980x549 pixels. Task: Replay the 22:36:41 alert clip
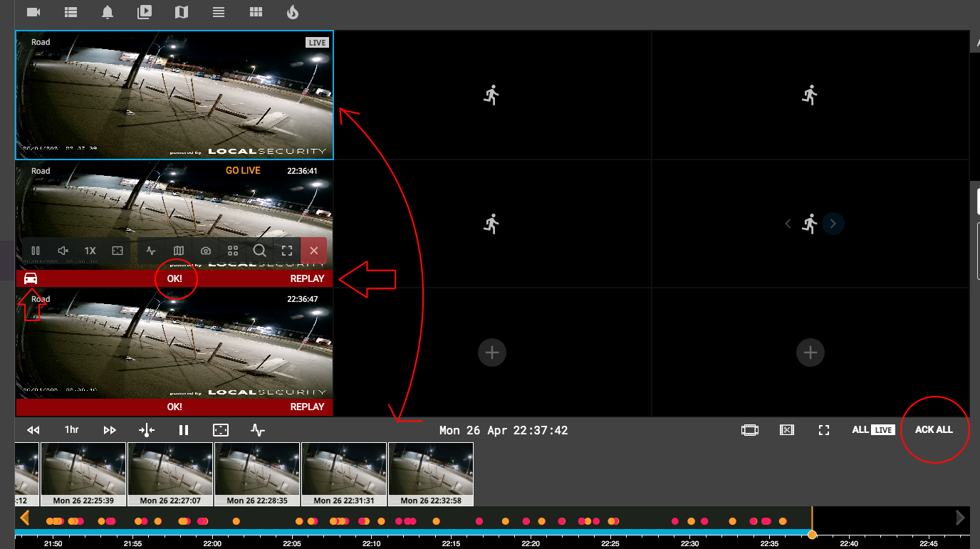point(307,278)
